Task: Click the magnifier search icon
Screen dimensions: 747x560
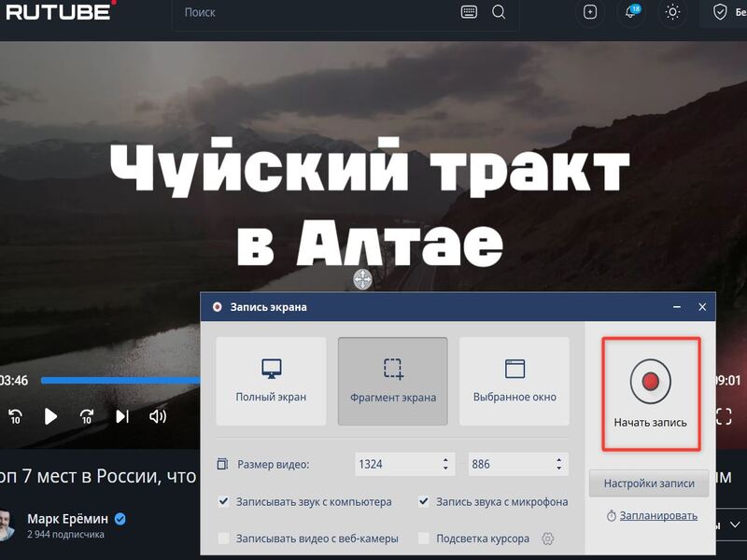Action: [x=499, y=12]
